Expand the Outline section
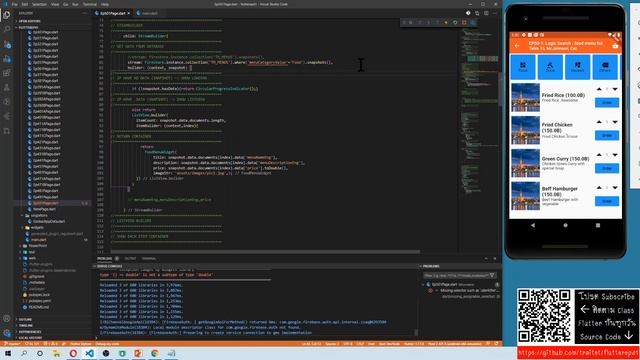Image resolution: width=640 pixels, height=360 pixels. point(25,320)
